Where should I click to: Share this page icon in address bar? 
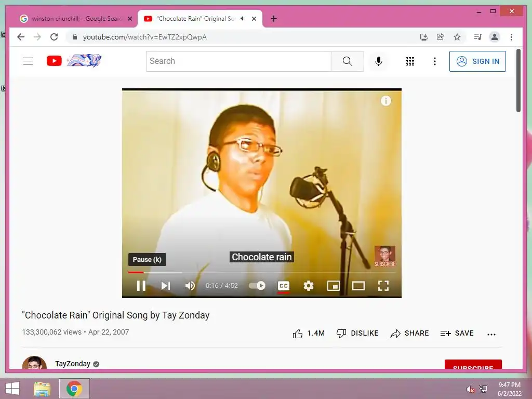tap(441, 37)
